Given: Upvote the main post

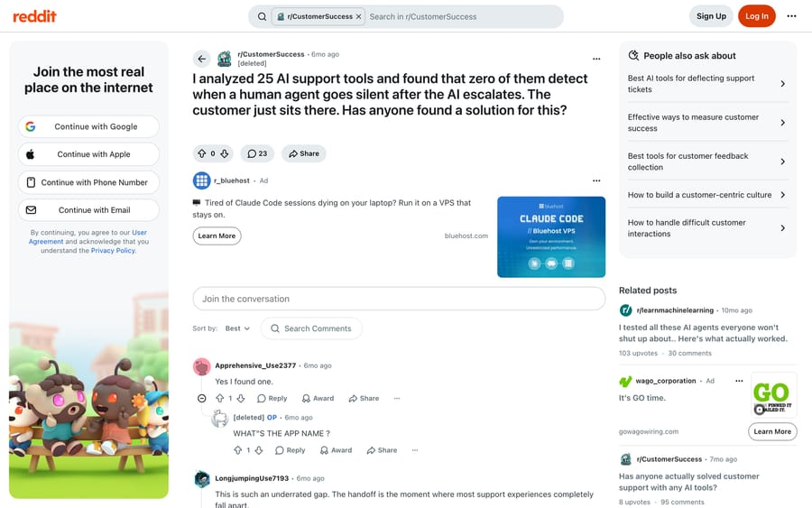Looking at the screenshot, I should pos(202,153).
